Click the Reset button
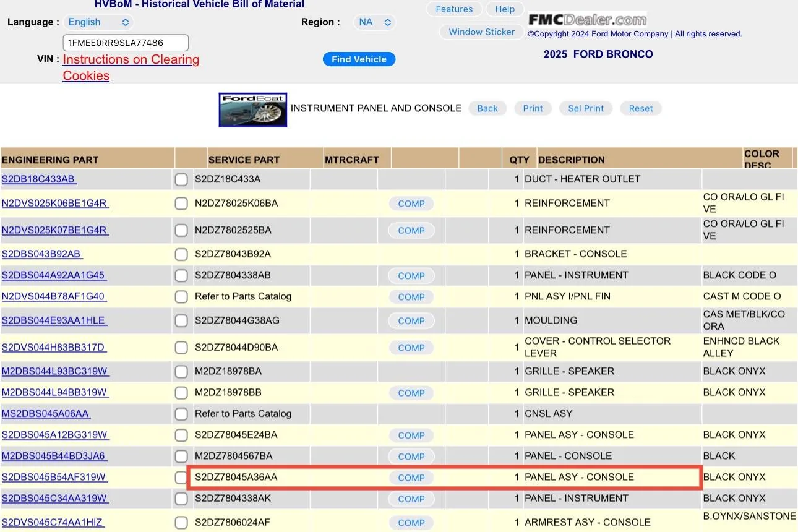798x532 pixels. tap(641, 108)
